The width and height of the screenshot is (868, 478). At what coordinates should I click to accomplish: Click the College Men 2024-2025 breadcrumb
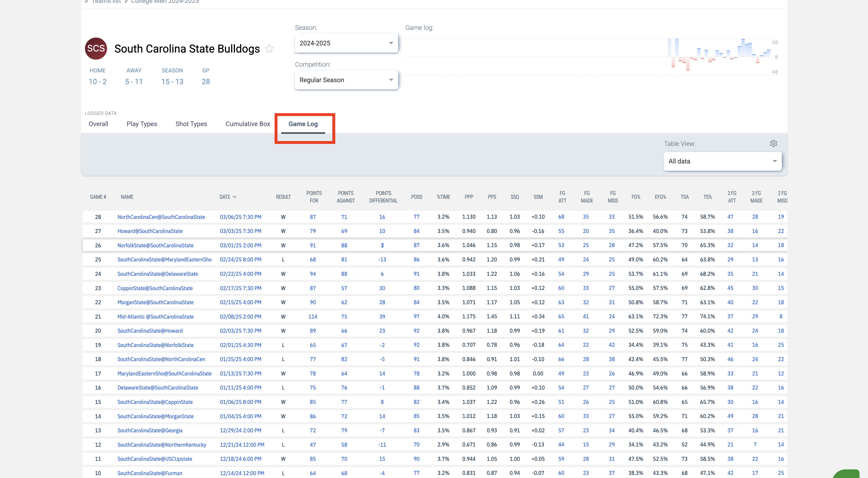tap(165, 2)
